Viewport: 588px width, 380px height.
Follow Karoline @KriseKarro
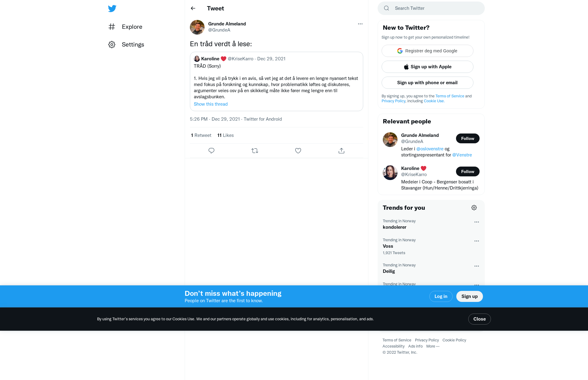468,171
